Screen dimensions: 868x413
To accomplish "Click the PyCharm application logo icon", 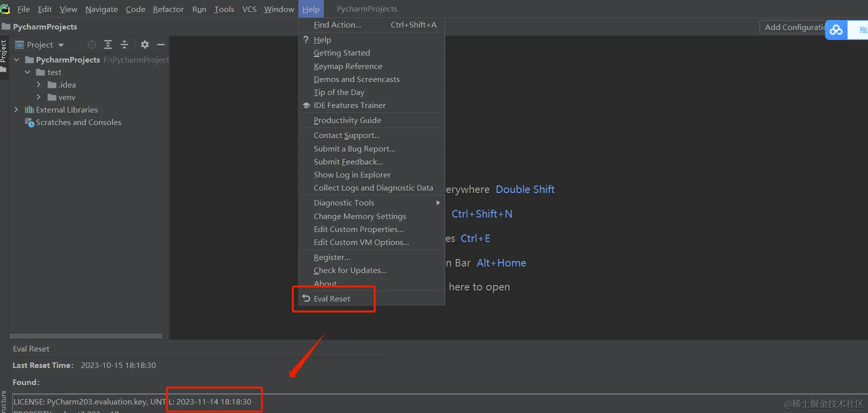I will [x=5, y=8].
